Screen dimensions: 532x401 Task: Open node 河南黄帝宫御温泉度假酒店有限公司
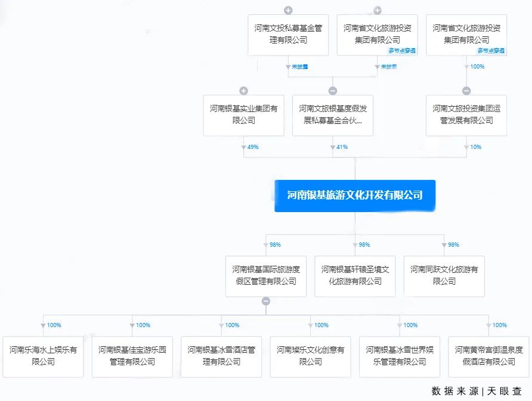pos(488,356)
